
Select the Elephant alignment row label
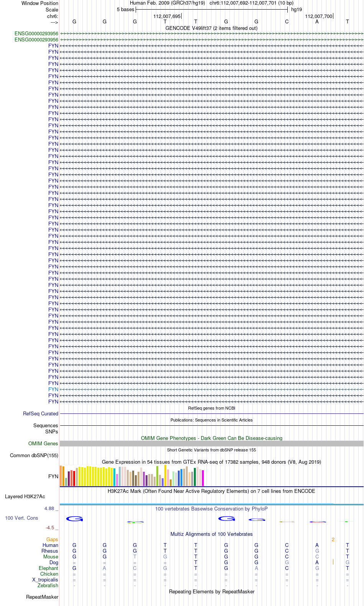(x=49, y=568)
